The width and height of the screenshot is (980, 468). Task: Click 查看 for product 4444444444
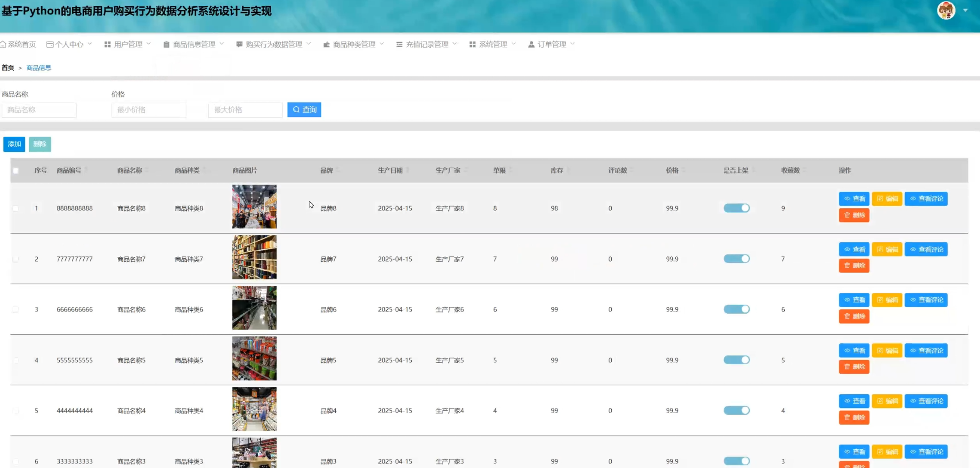tap(854, 401)
